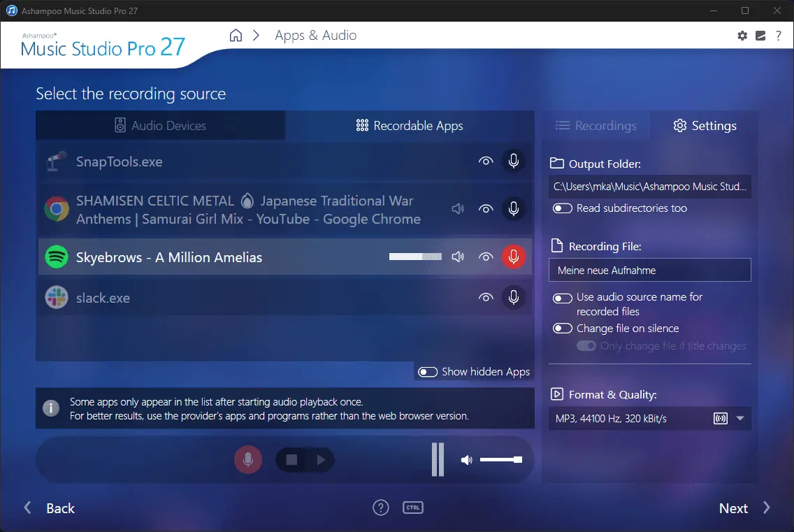This screenshot has height=532, width=794.
Task: Click the recording level meter bars
Action: (438, 459)
